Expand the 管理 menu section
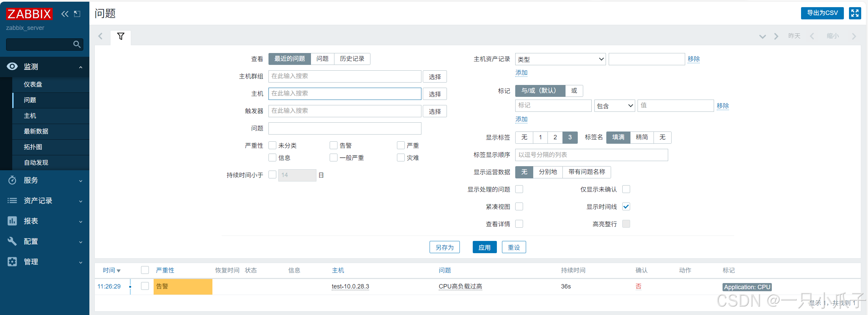Screen dimensions: 868x315 (81, 262)
